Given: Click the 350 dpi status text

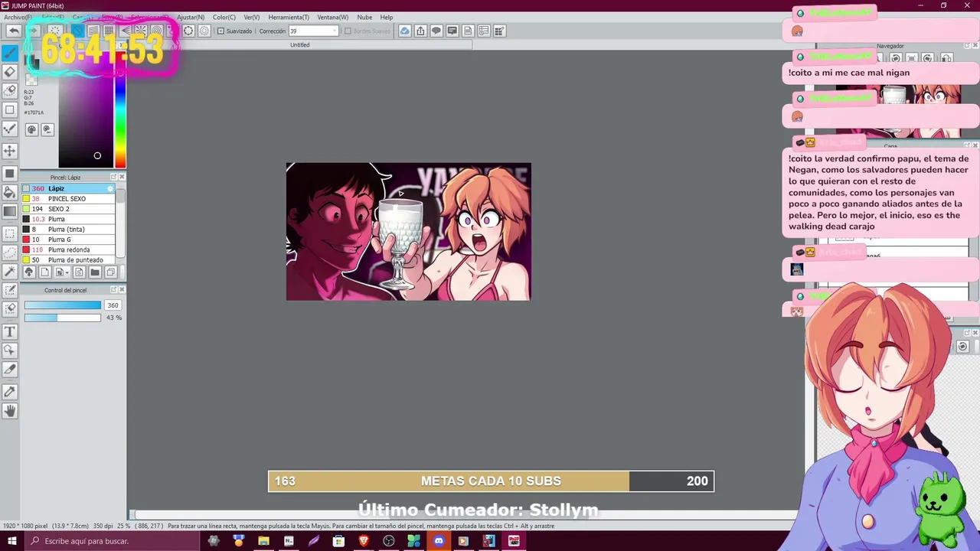Looking at the screenshot, I should pos(103,526).
